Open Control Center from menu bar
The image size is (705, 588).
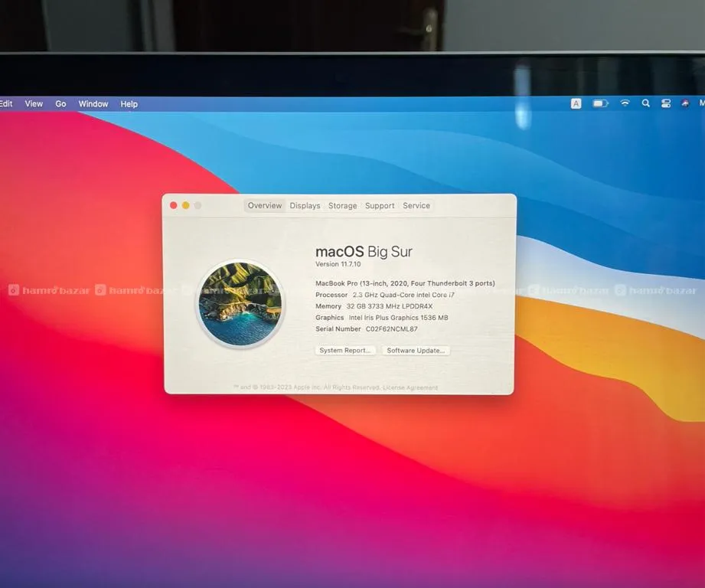[x=665, y=103]
